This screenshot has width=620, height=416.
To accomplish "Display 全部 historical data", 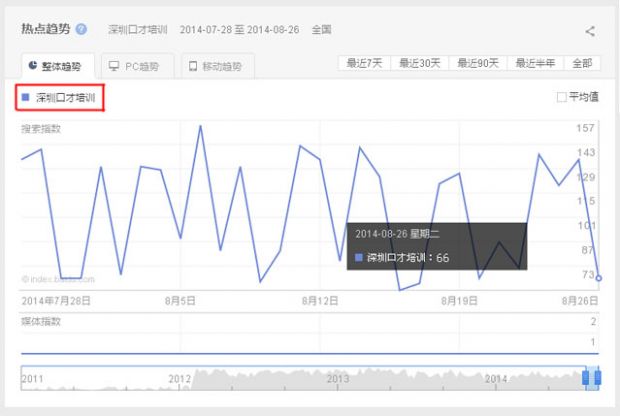I will coord(582,63).
